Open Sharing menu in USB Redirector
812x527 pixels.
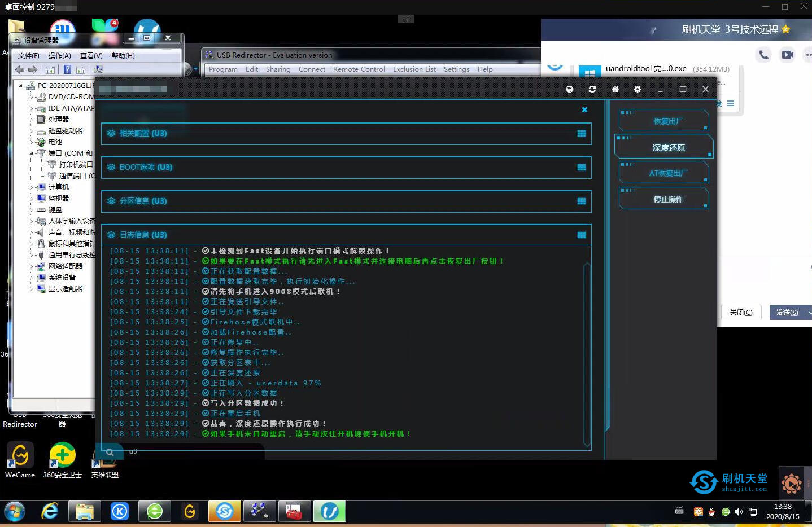[x=278, y=69]
